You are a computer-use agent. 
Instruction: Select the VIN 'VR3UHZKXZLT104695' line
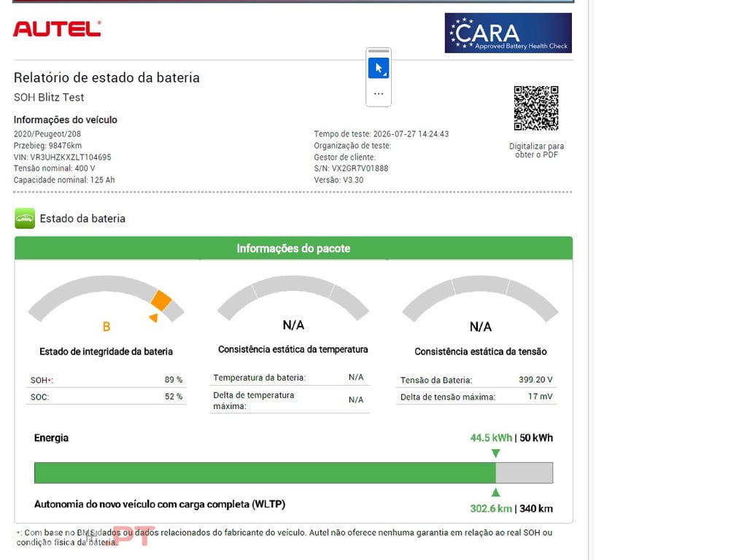tap(63, 157)
